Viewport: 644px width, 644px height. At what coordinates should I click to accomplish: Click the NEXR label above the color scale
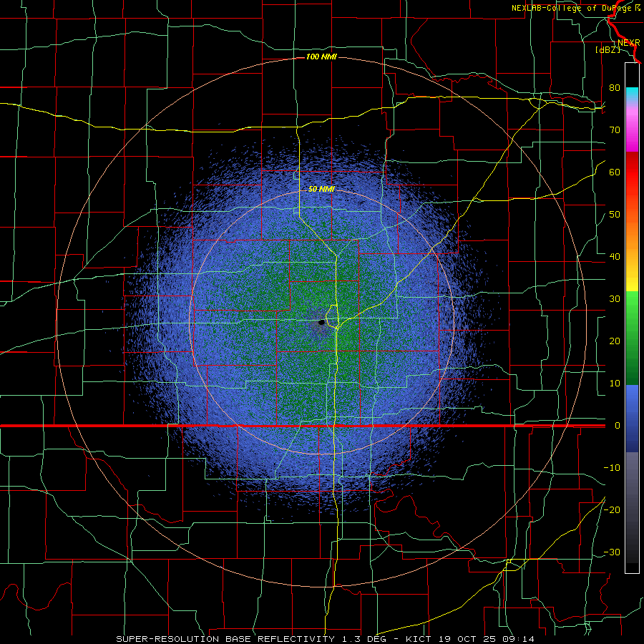(629, 43)
